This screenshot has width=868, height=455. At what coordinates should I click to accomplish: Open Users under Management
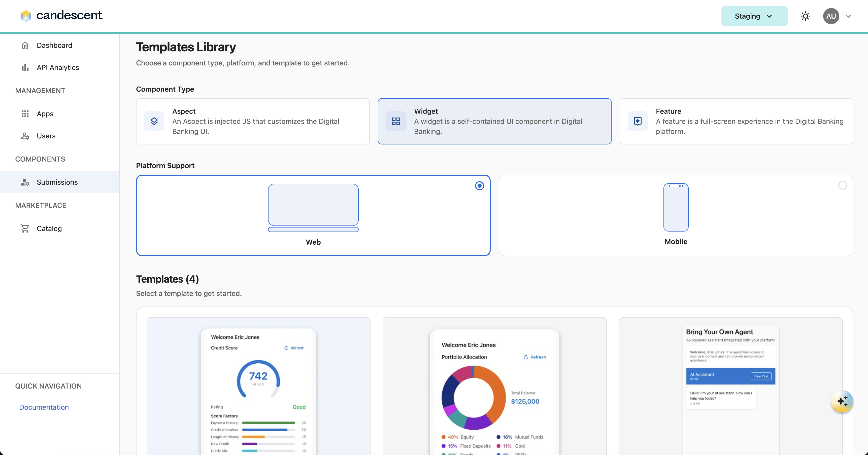(x=60, y=136)
